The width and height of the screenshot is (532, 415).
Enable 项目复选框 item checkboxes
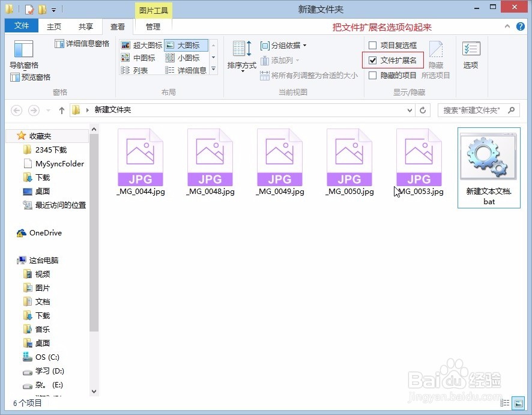[x=372, y=44]
